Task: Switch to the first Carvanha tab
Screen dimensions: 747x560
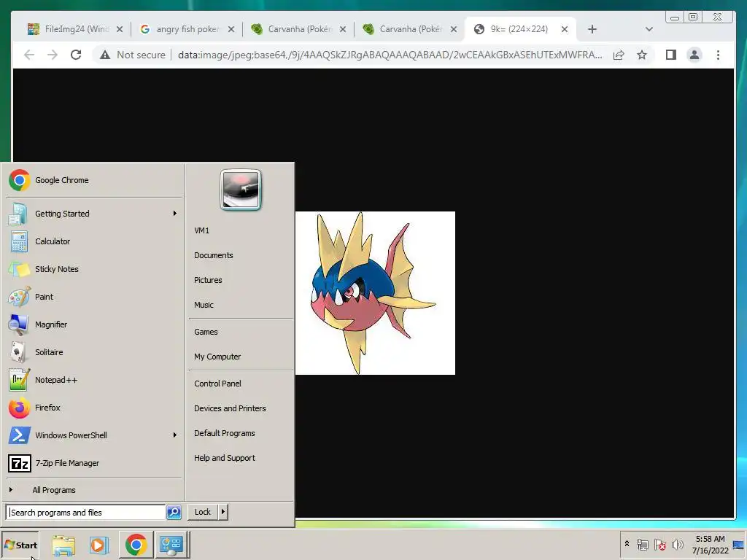Action: (x=298, y=29)
